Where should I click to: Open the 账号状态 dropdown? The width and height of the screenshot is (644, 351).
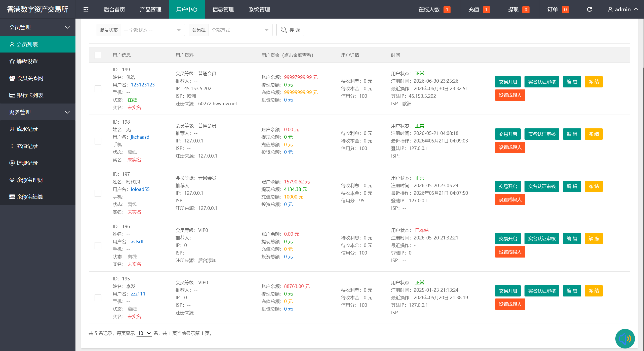tap(153, 30)
